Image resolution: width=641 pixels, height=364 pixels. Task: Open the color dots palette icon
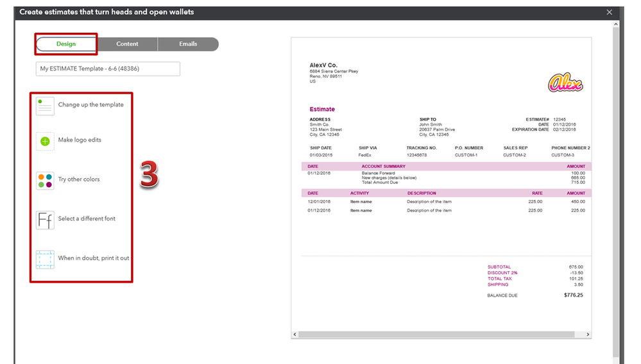pyautogui.click(x=45, y=180)
